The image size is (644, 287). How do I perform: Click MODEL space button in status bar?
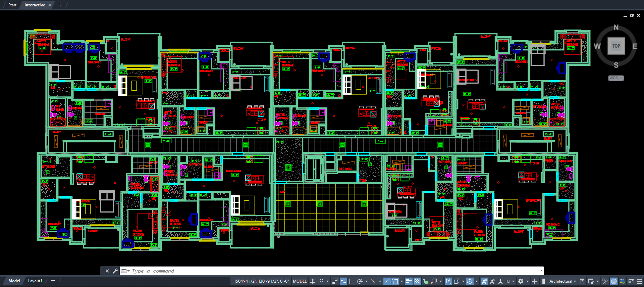(x=300, y=281)
